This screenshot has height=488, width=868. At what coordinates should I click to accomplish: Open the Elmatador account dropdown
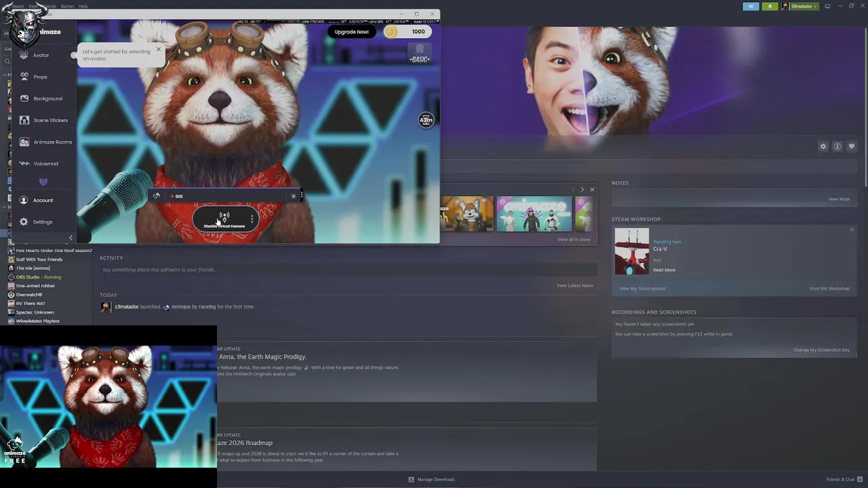800,6
